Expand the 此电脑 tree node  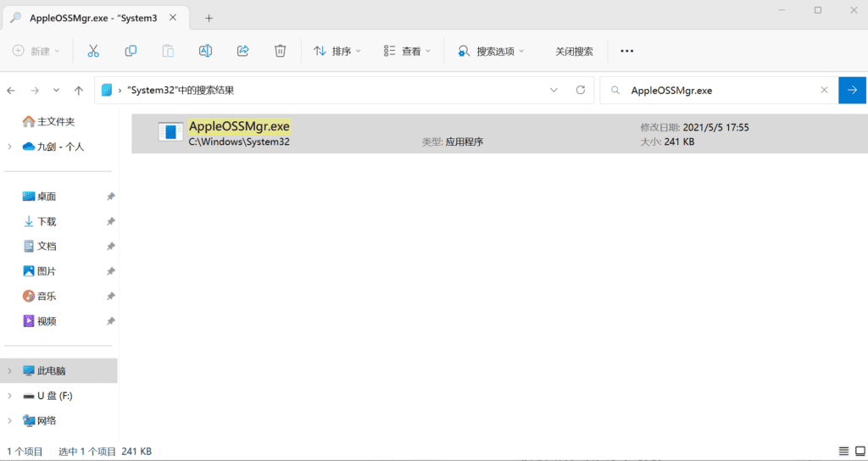(9, 371)
